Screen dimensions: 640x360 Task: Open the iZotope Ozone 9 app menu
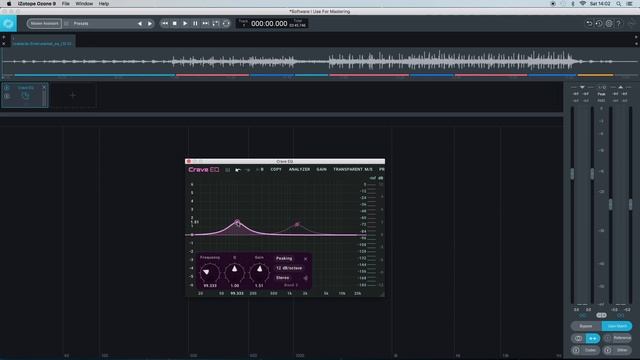click(37, 4)
